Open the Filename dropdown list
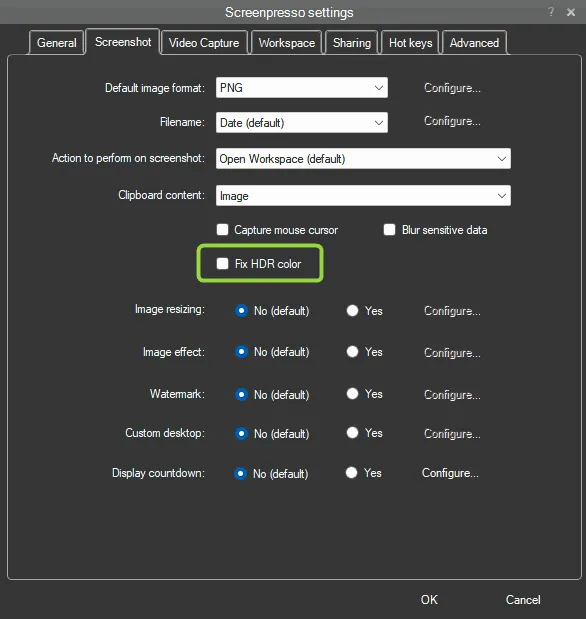Image resolution: width=586 pixels, height=619 pixels. (x=302, y=122)
